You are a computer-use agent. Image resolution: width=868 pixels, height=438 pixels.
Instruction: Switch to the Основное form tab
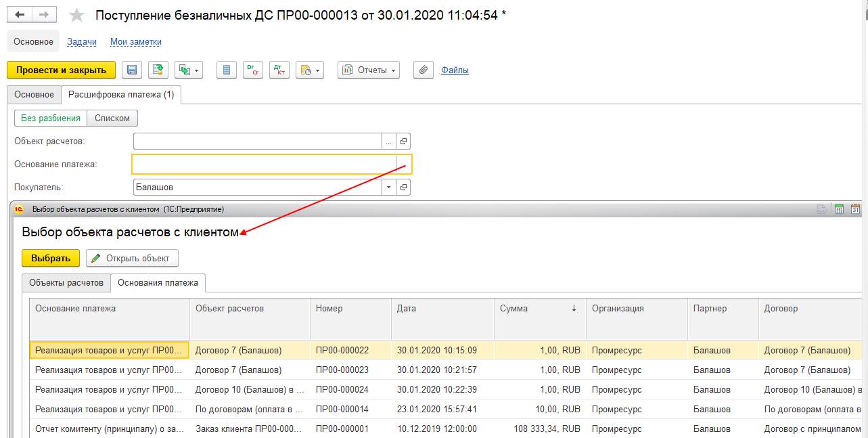pos(34,95)
